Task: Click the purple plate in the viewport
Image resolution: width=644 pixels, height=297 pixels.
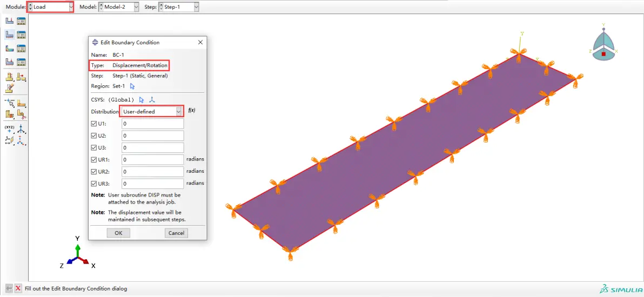Action: [x=405, y=152]
